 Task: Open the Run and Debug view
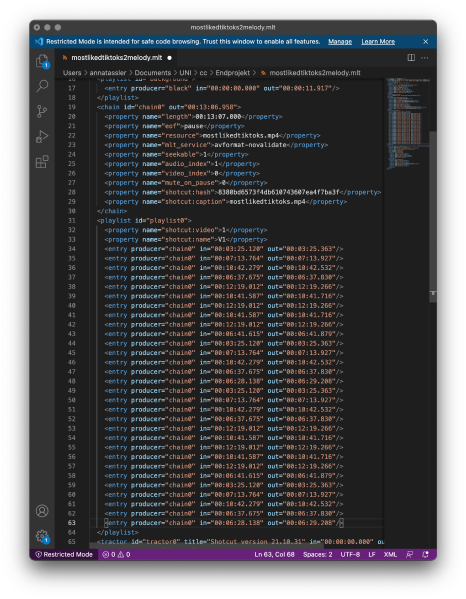pos(42,136)
